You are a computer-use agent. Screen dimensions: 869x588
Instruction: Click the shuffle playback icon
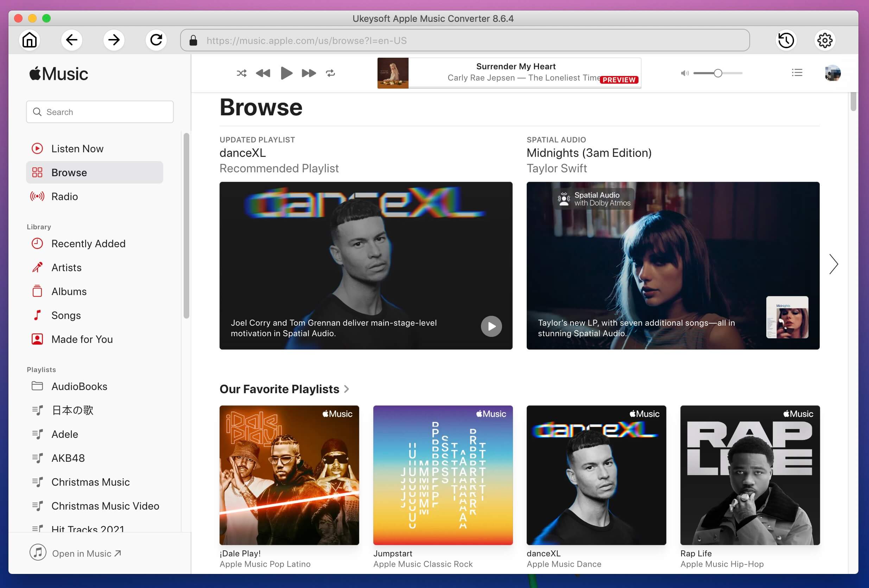pos(242,73)
